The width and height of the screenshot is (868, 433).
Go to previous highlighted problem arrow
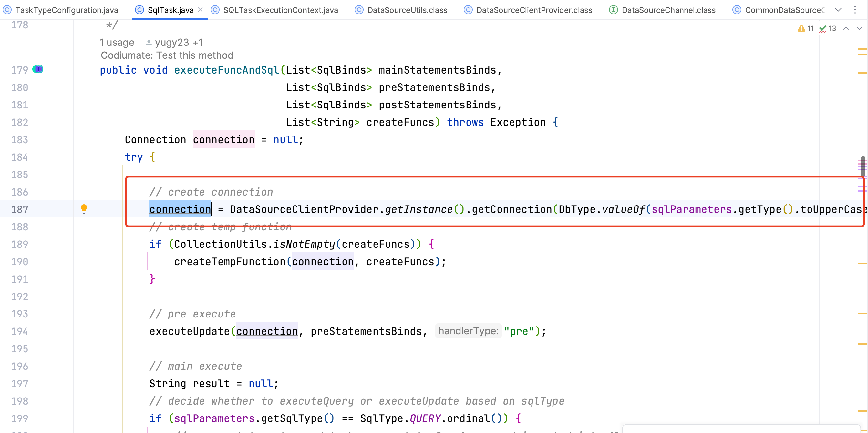[x=846, y=29]
